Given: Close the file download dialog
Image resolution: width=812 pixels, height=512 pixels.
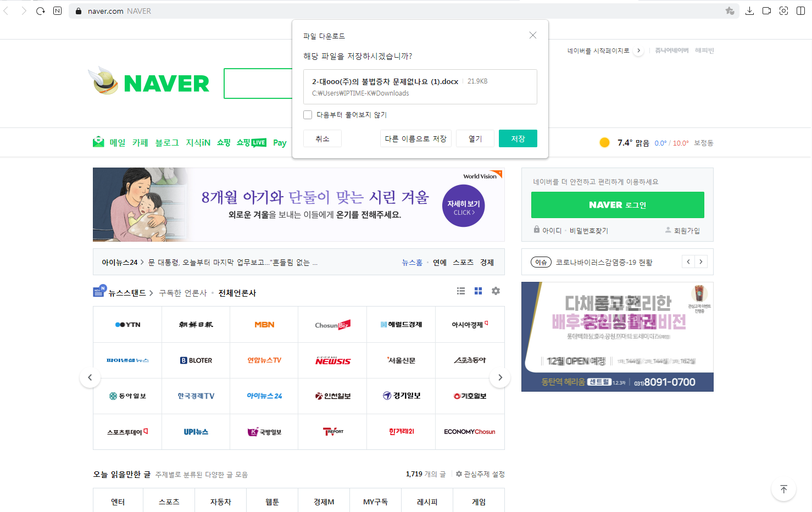Looking at the screenshot, I should [x=533, y=35].
